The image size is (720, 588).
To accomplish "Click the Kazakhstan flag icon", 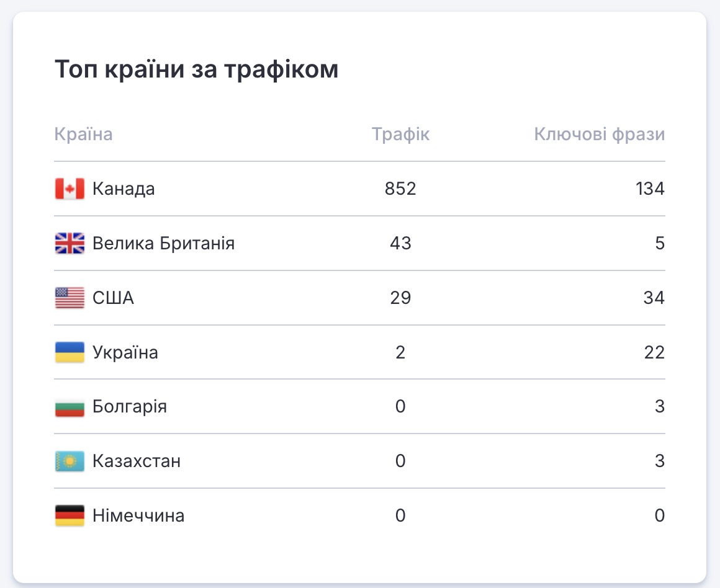I will [x=70, y=461].
